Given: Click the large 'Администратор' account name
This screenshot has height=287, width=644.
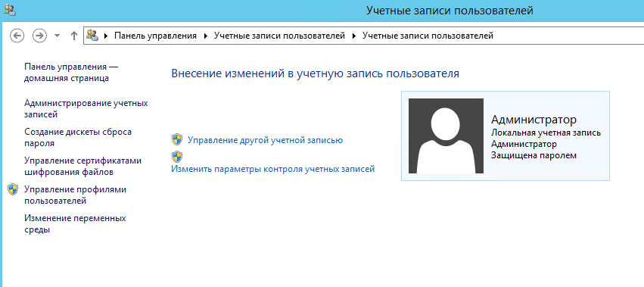Looking at the screenshot, I should click(x=534, y=120).
